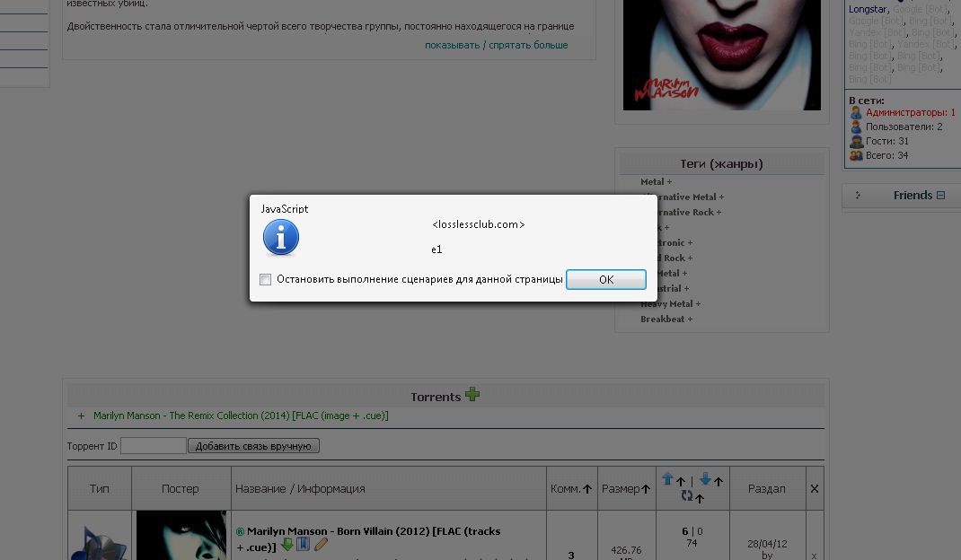Open Marilyn Manson - The Remix Collection link
Image resolution: width=961 pixels, height=560 pixels.
click(241, 416)
